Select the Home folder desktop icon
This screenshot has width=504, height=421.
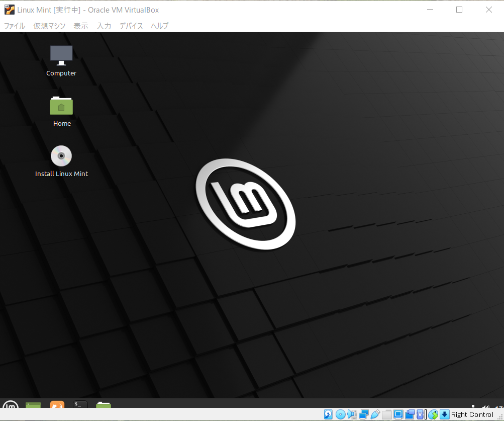[x=61, y=111]
